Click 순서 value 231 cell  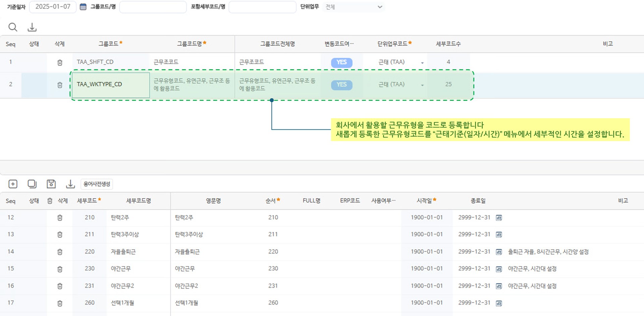(x=273, y=286)
